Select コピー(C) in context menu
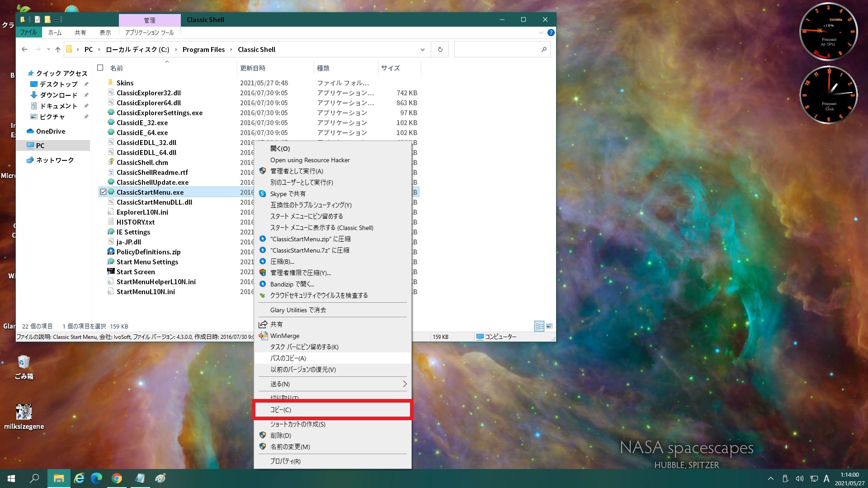 point(333,410)
